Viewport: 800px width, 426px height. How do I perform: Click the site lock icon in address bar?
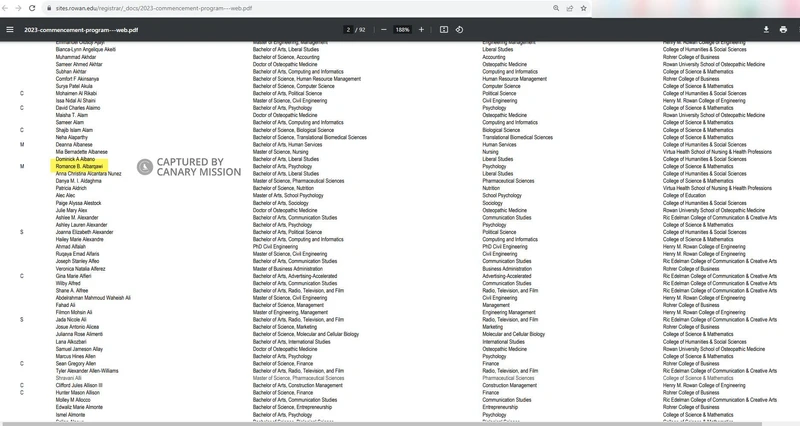point(48,8)
